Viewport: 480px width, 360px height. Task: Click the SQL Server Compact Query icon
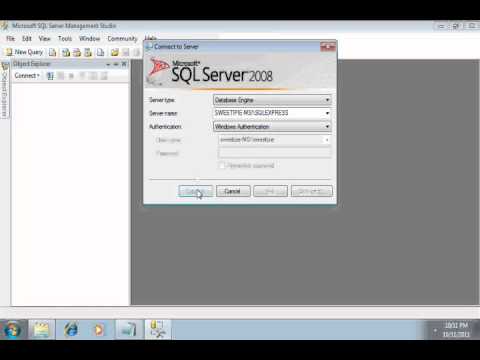(100, 52)
